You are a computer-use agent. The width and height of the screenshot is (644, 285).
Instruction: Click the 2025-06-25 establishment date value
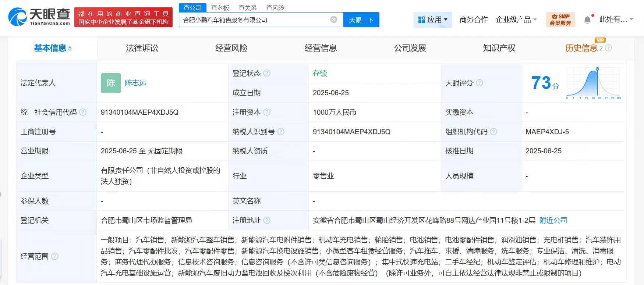(x=331, y=93)
